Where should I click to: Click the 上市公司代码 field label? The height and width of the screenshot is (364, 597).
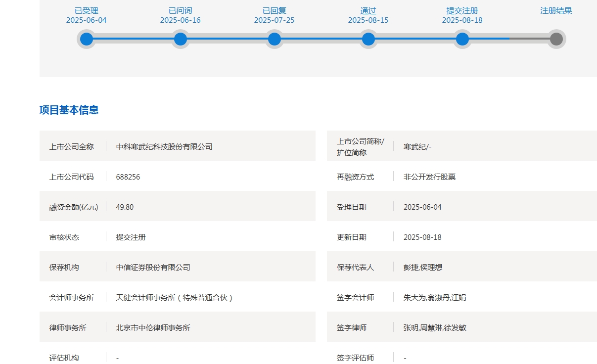71,177
